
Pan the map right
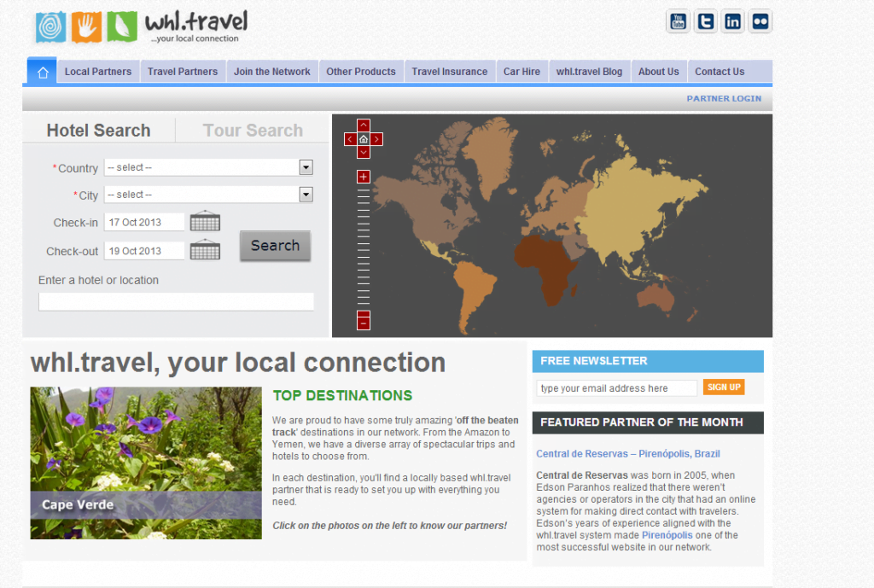[376, 139]
